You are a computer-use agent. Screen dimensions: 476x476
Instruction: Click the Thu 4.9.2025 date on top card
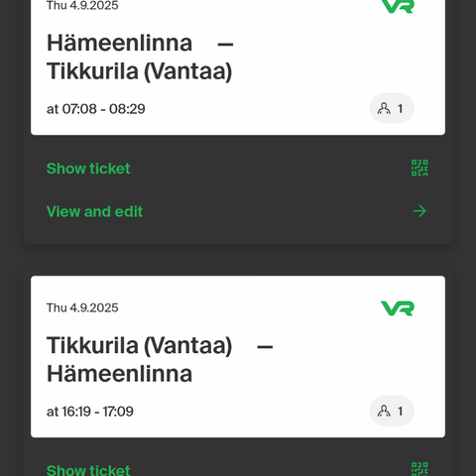pyautogui.click(x=82, y=6)
